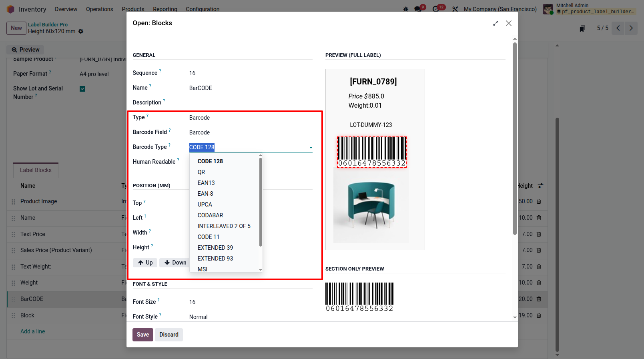Delete the Product Image row

(539, 201)
